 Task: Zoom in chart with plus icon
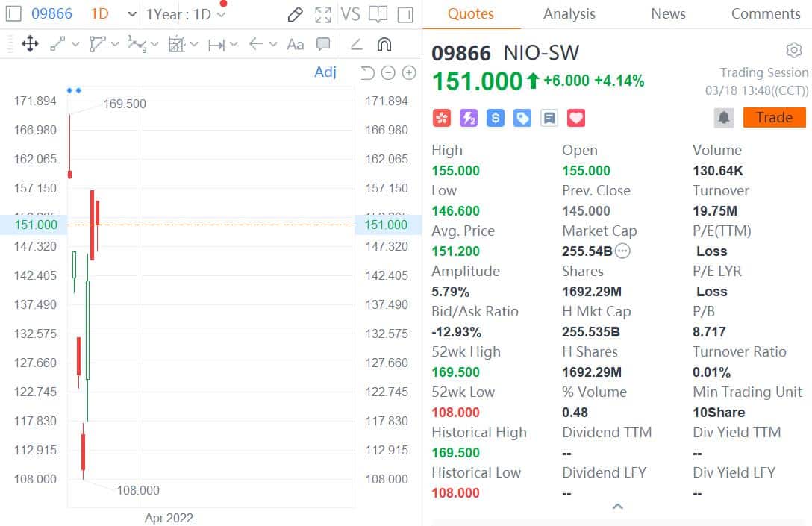(409, 72)
